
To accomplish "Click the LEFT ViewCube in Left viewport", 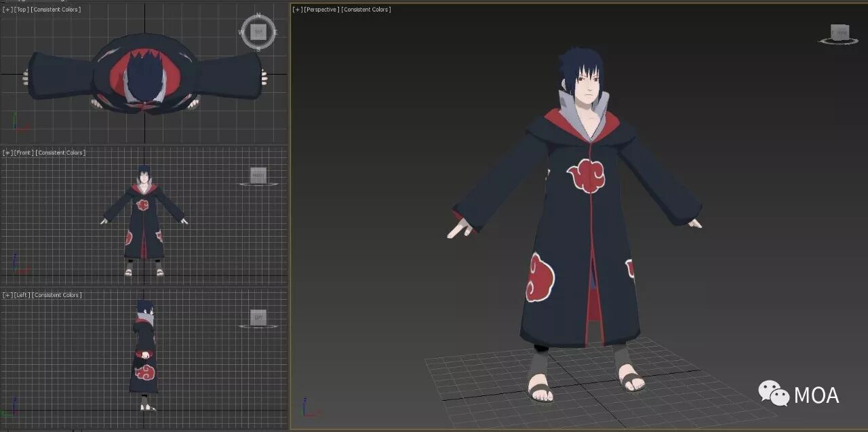I will pos(258,317).
